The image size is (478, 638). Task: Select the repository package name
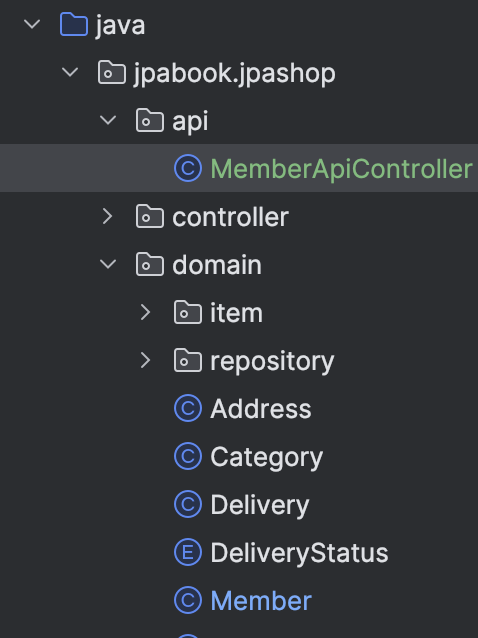[272, 361]
